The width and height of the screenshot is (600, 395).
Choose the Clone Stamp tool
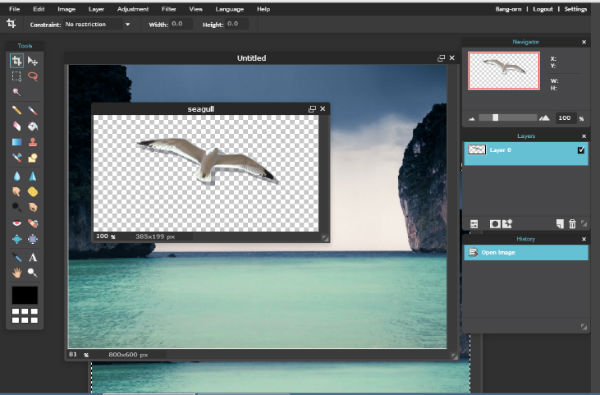33,142
